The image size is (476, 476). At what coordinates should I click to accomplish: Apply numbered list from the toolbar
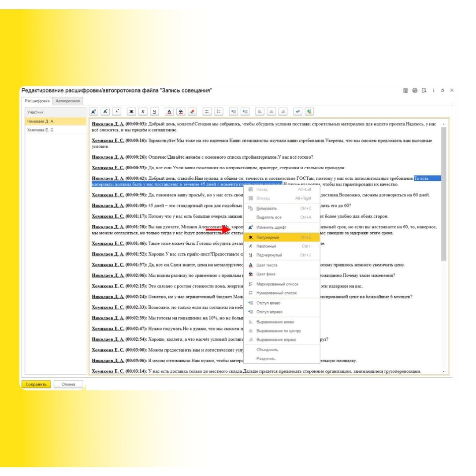point(219,112)
